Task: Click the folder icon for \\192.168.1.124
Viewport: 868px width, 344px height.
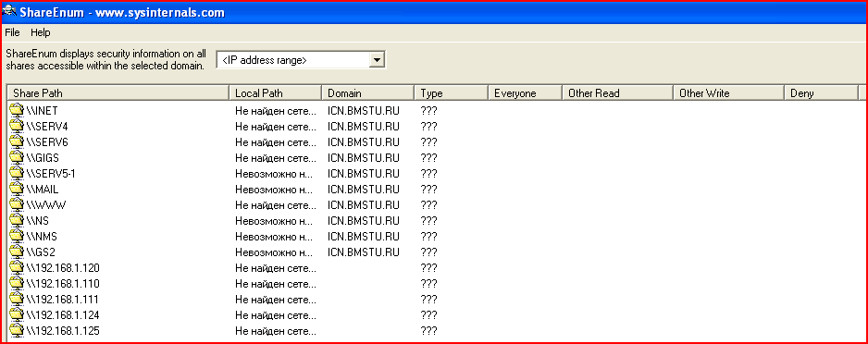Action: click(18, 315)
